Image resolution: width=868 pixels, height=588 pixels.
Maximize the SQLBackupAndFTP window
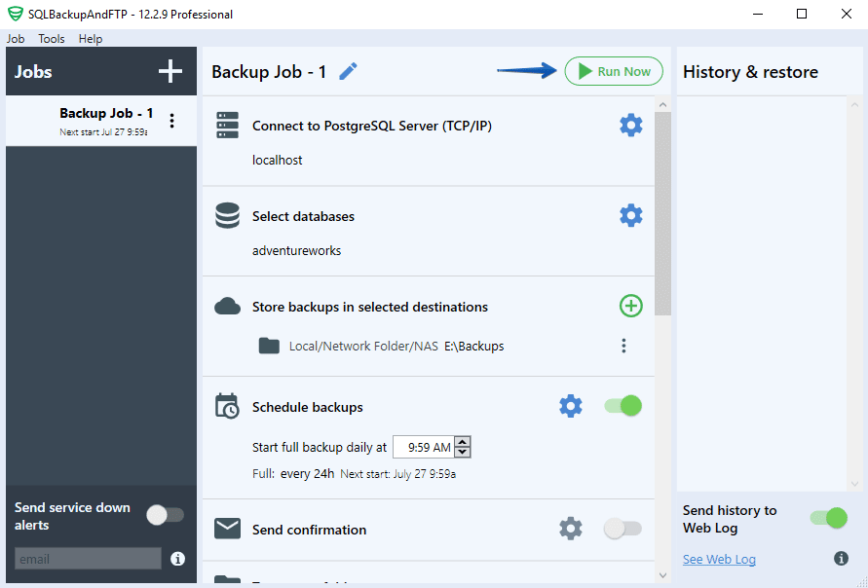(802, 14)
